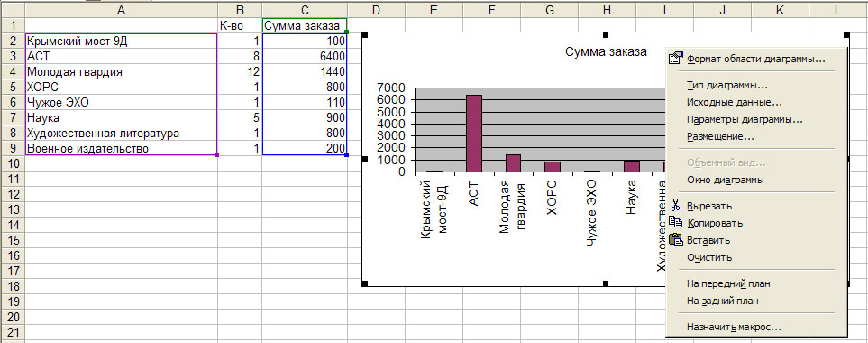Select 'Назначить макрос...' menu item
This screenshot has width=868, height=343.
click(x=734, y=327)
